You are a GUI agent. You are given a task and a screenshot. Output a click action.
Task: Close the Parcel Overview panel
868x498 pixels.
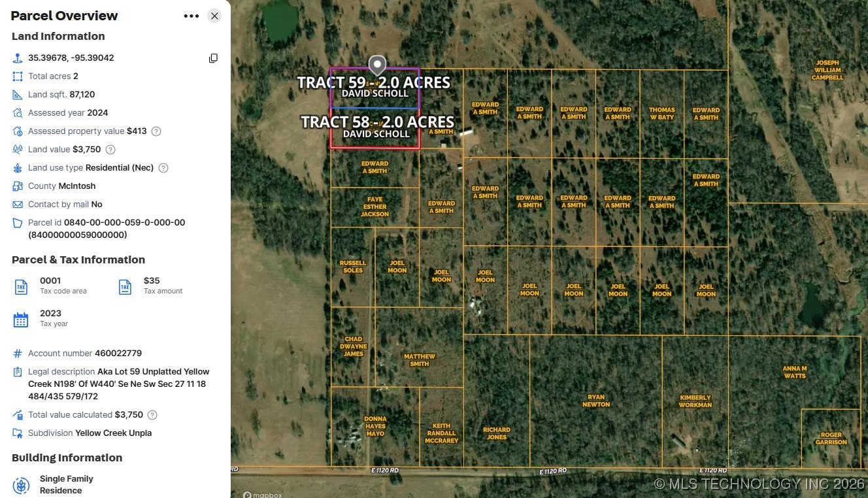tap(214, 15)
